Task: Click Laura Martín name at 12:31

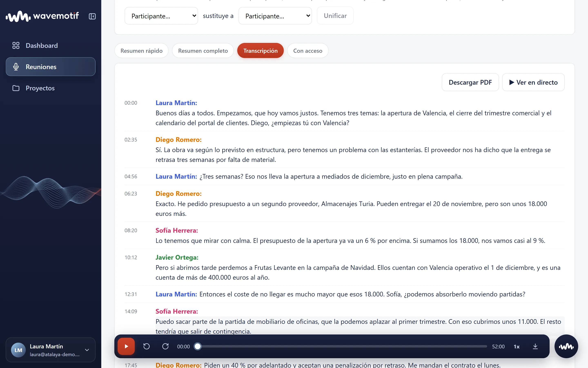Action: 176,294
